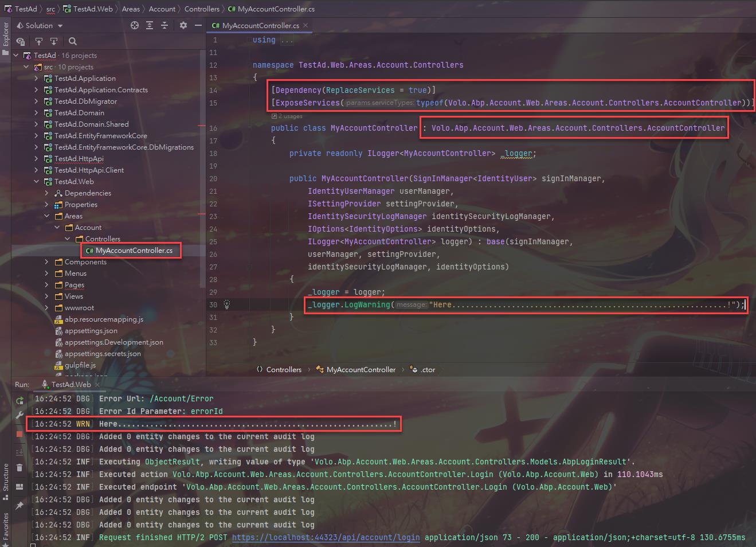Click the pin tab icon in Run panel
The height and width of the screenshot is (547, 756).
(19, 505)
